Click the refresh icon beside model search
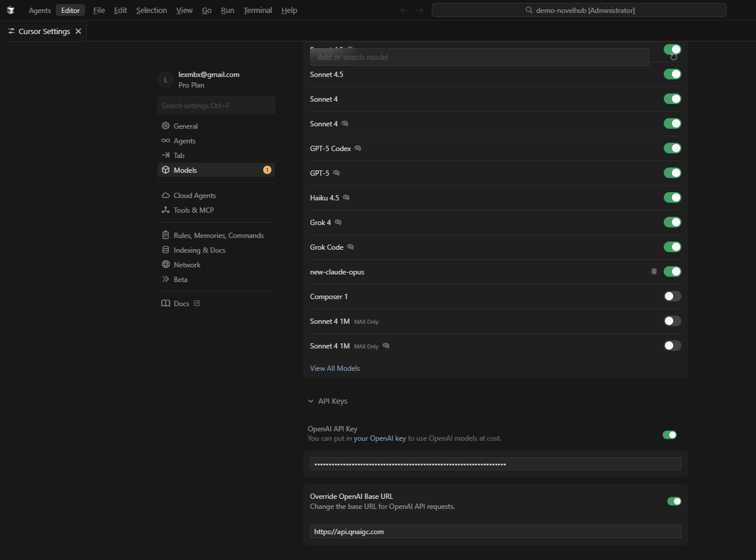 674,57
